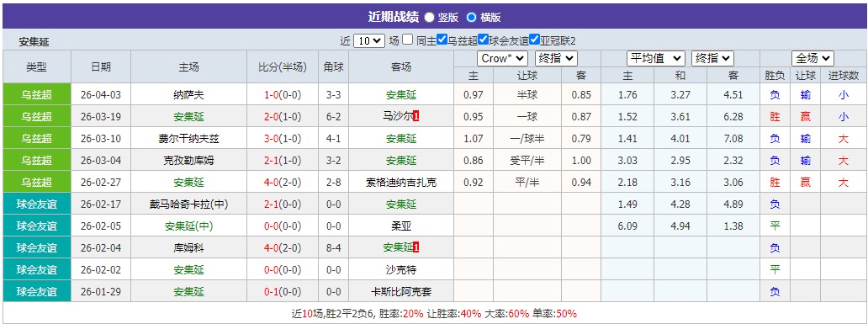The image size is (868, 324).
Task: Click 赢 on 索格迪纳吉扎克 row
Action: pos(806,183)
